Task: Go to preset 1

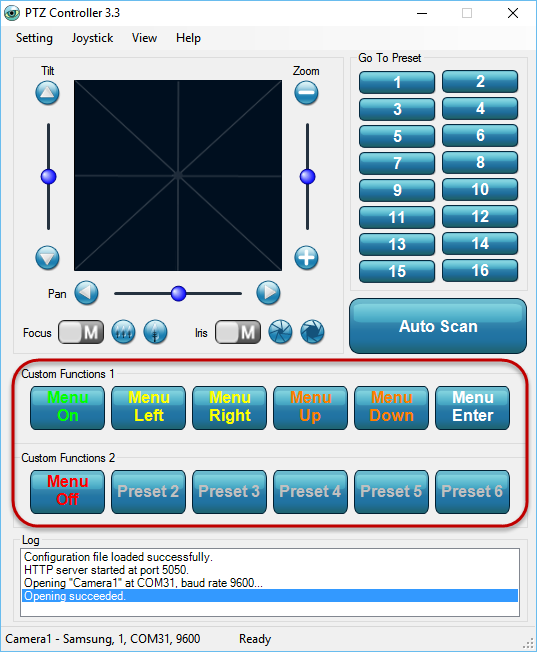Action: pyautogui.click(x=397, y=82)
